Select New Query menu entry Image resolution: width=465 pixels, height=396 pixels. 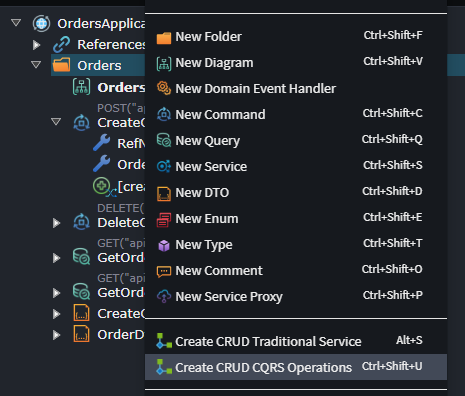click(296, 141)
